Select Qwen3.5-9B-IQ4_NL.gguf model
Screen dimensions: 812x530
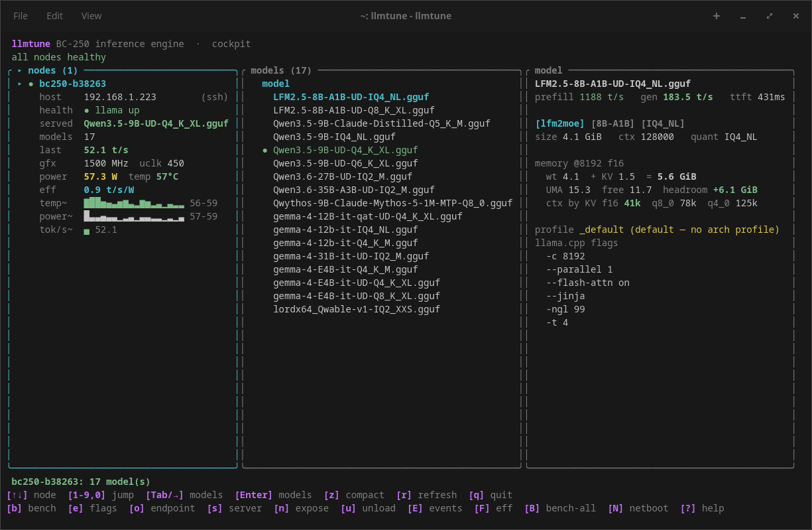coord(335,137)
